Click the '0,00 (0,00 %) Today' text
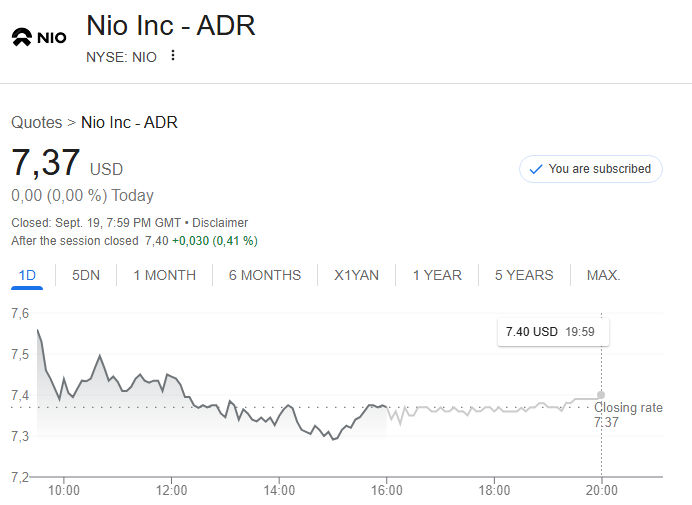This screenshot has height=505, width=692. [83, 196]
